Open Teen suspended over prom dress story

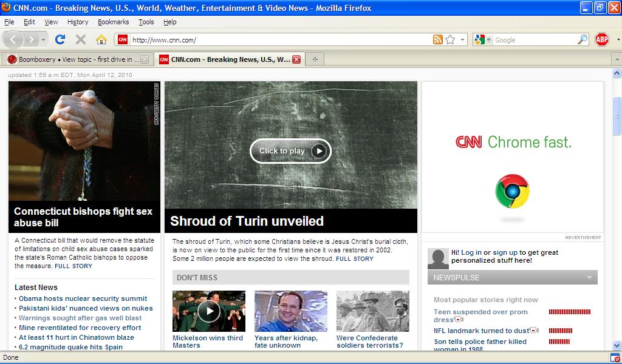(x=480, y=315)
